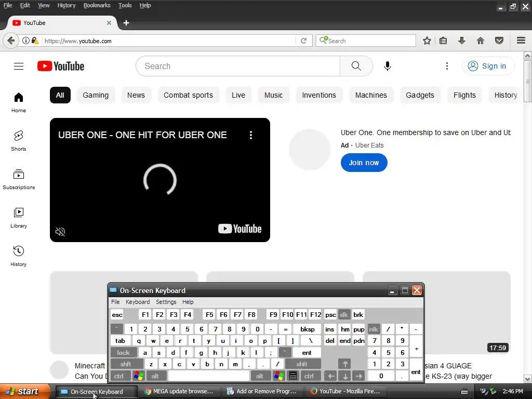Go to Firefox home page icon
The image size is (532, 399).
click(481, 41)
